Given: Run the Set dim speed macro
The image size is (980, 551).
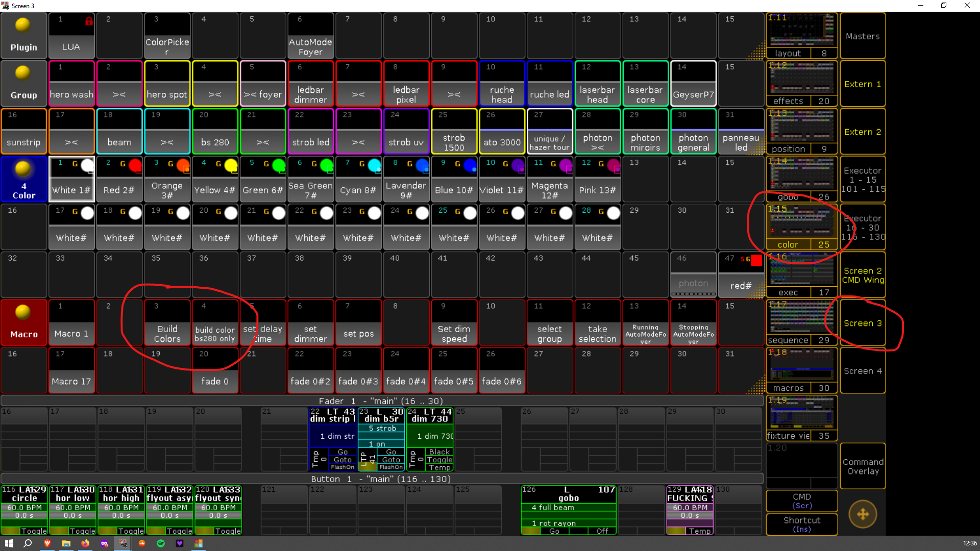Looking at the screenshot, I should [454, 323].
